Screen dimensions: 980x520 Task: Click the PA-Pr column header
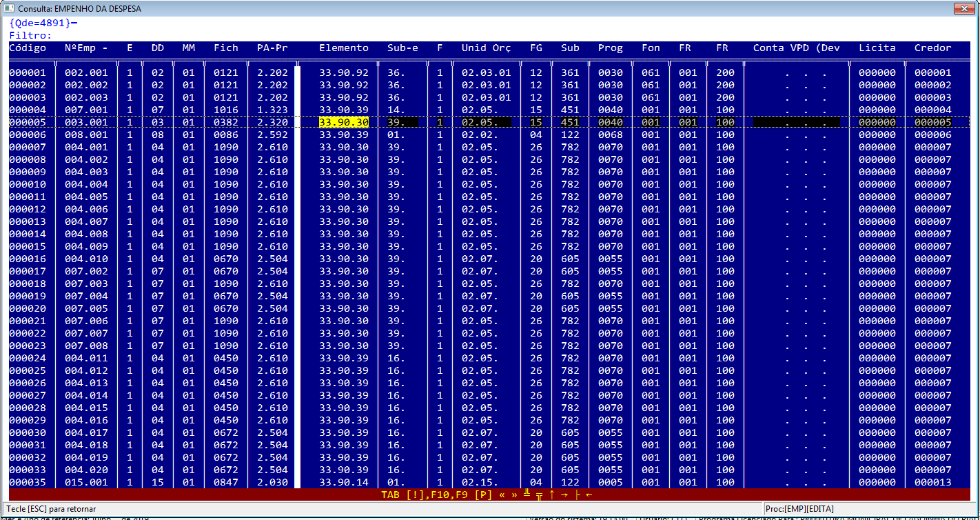[272, 48]
